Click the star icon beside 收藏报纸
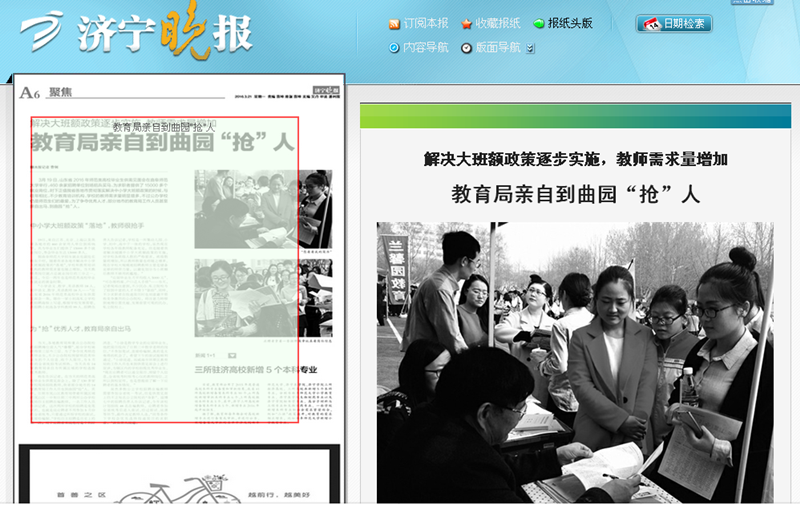 tap(466, 24)
